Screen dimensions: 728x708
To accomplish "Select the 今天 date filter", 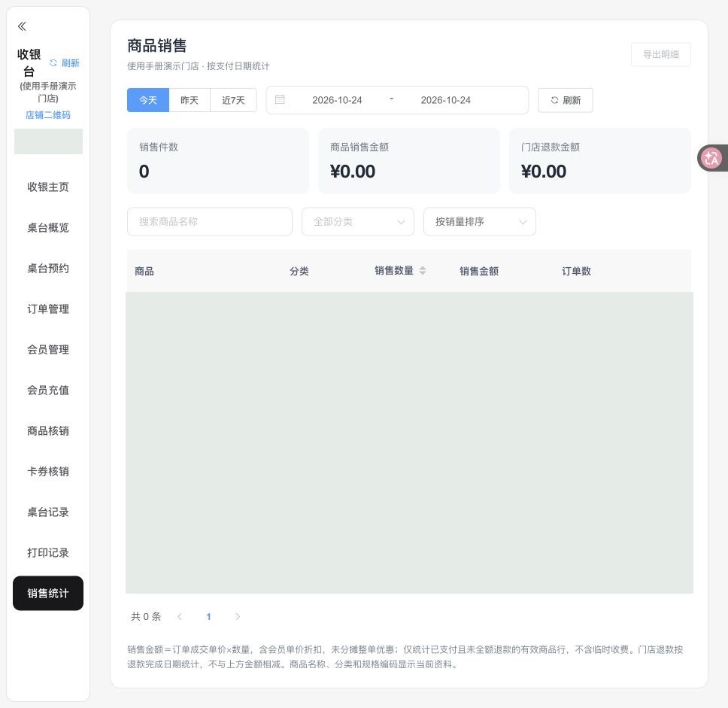I will coord(148,100).
